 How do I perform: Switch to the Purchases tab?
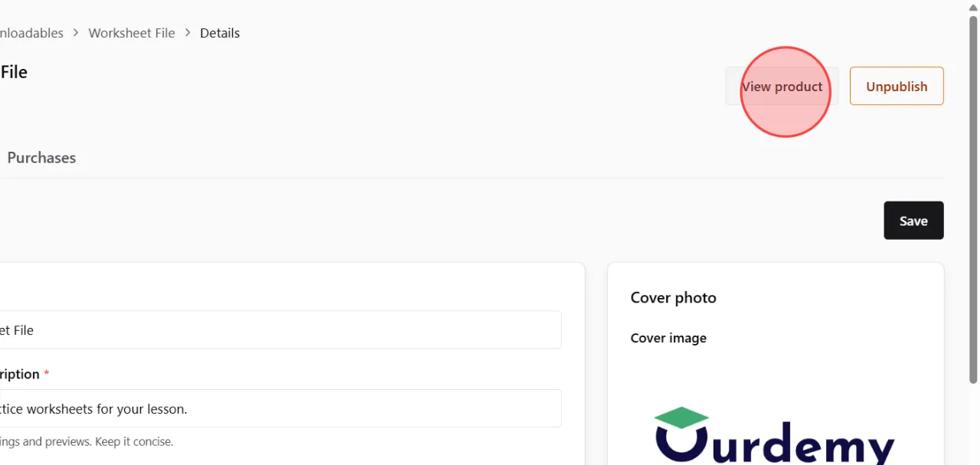coord(41,158)
